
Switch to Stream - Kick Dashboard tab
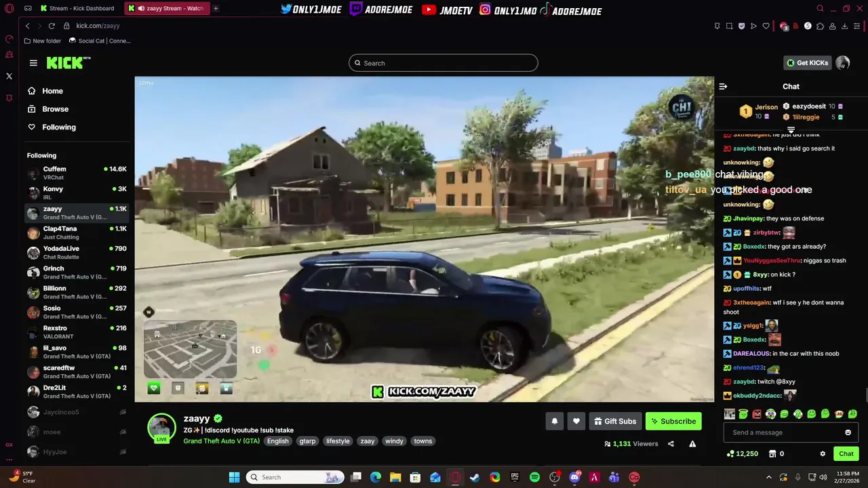point(77,9)
